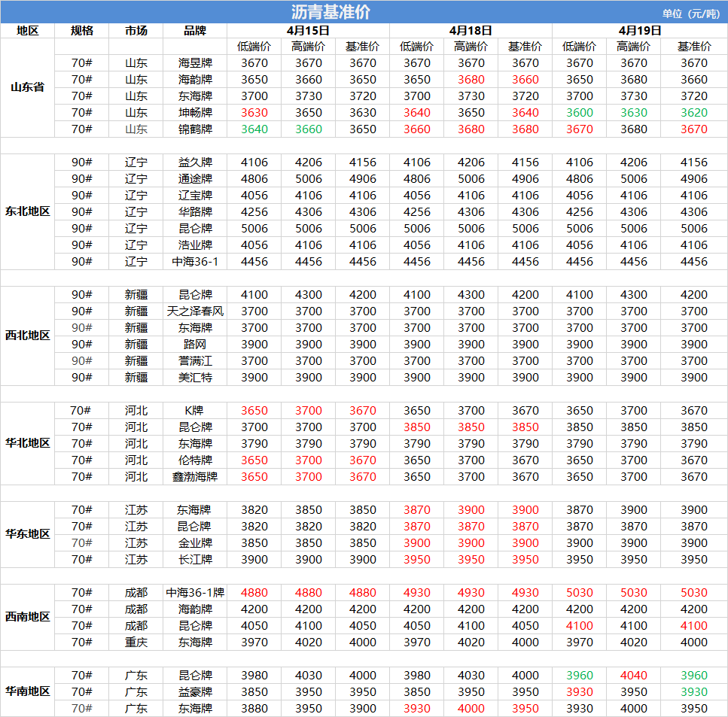The width and height of the screenshot is (728, 717).
Task: Select the 规格 column header
Action: (81, 31)
